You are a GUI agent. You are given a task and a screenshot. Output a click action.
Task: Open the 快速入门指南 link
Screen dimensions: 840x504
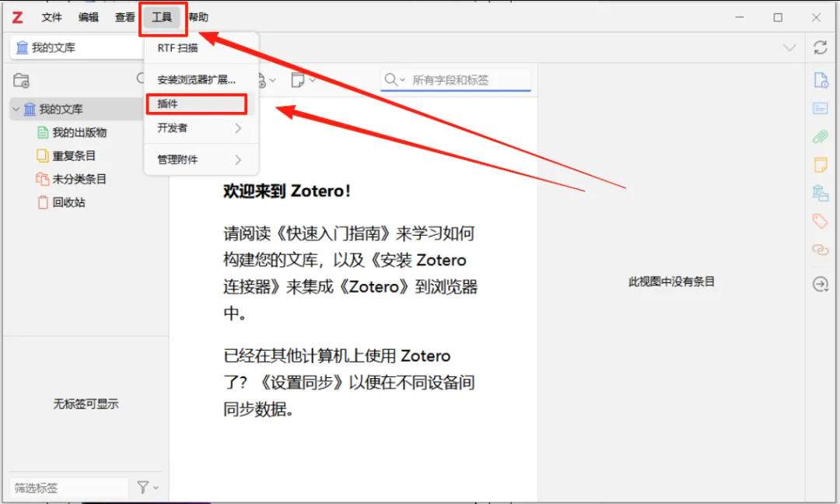(334, 233)
